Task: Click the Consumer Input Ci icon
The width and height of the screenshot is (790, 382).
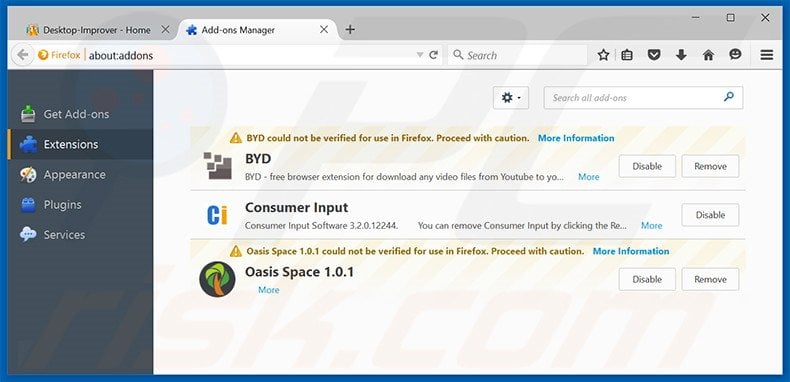Action: point(217,215)
